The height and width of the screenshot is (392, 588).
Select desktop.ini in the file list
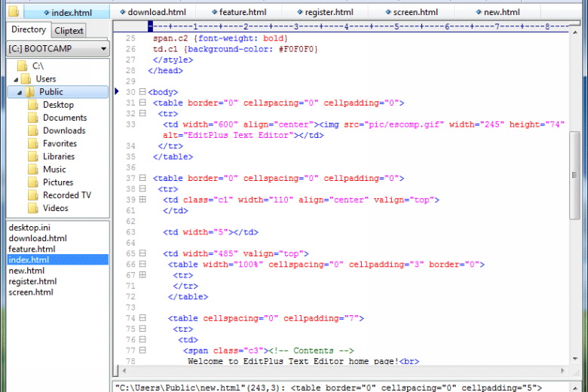29,228
